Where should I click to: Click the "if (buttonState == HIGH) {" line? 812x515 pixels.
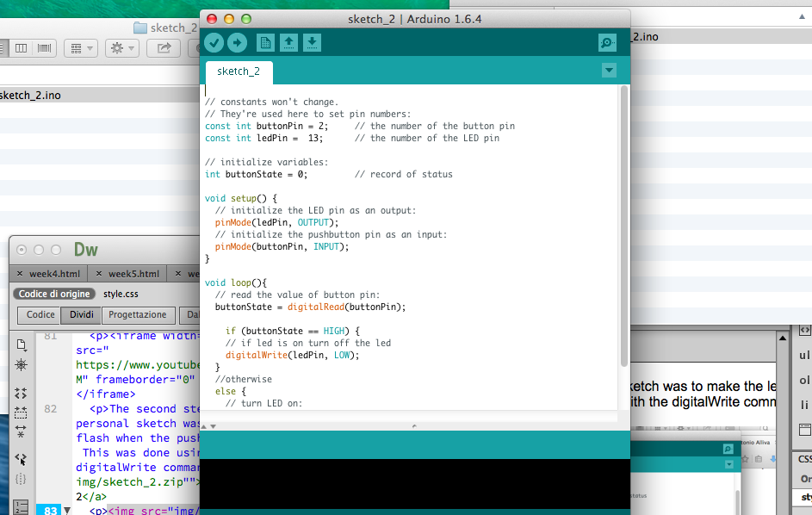point(292,331)
